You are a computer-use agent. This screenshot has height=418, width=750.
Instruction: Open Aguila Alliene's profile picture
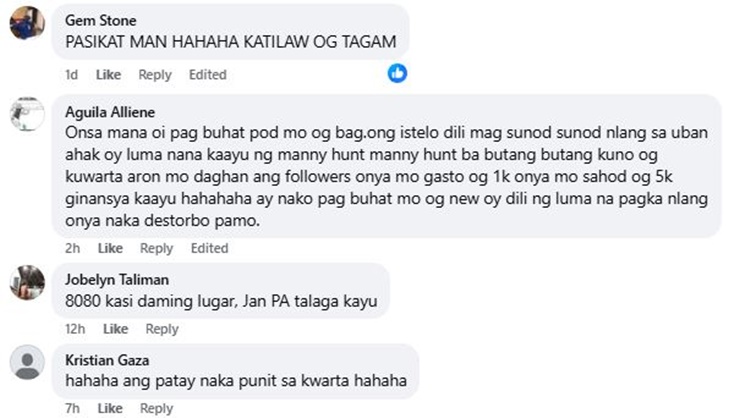coord(27,114)
